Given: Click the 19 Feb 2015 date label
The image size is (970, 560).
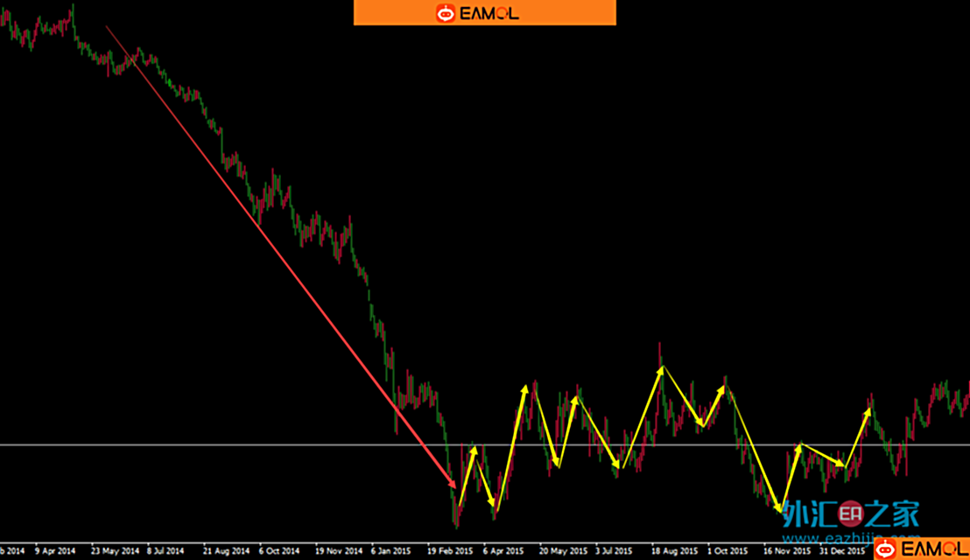Looking at the screenshot, I should (451, 552).
